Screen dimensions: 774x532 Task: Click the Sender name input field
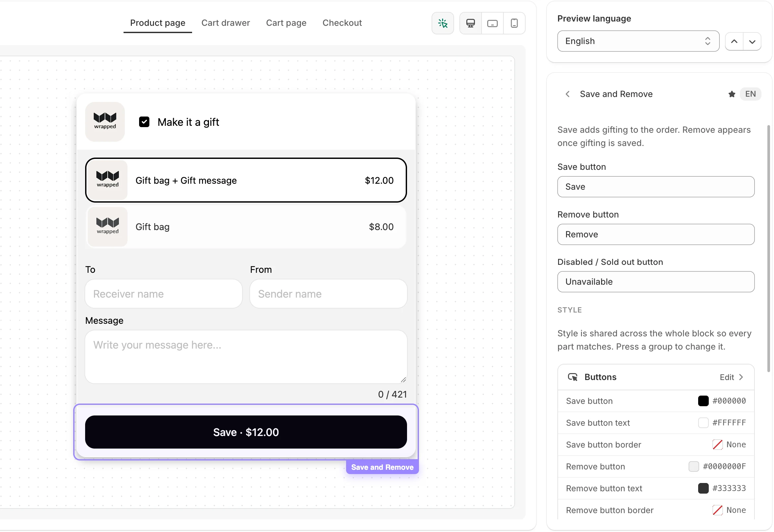pyautogui.click(x=329, y=294)
